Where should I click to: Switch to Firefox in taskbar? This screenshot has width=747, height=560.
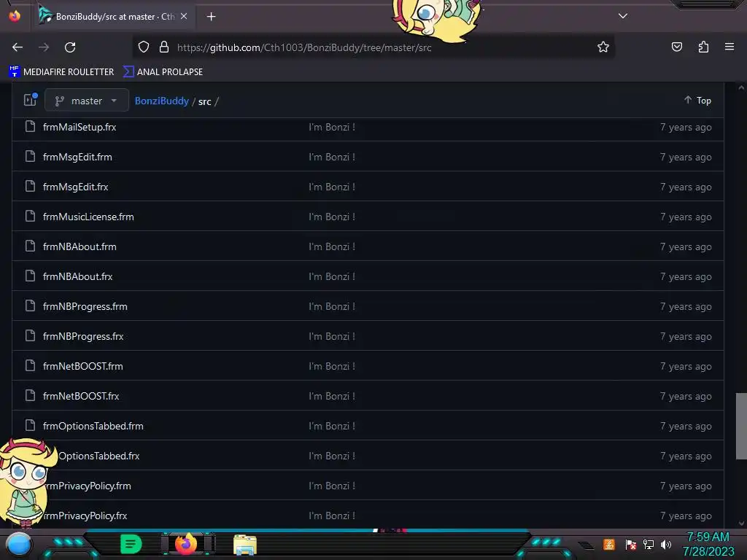coord(186,544)
